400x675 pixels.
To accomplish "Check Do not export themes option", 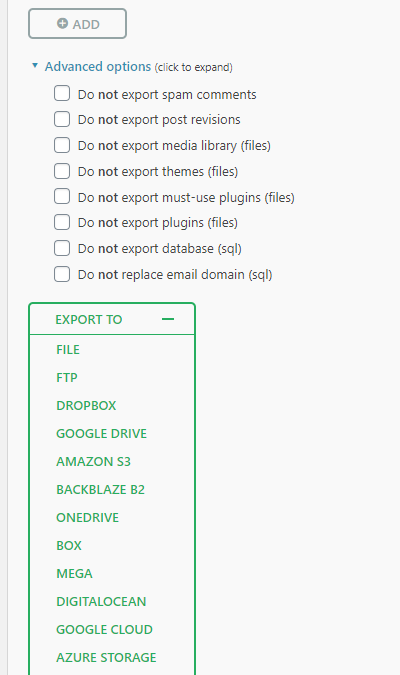I will (62, 171).
